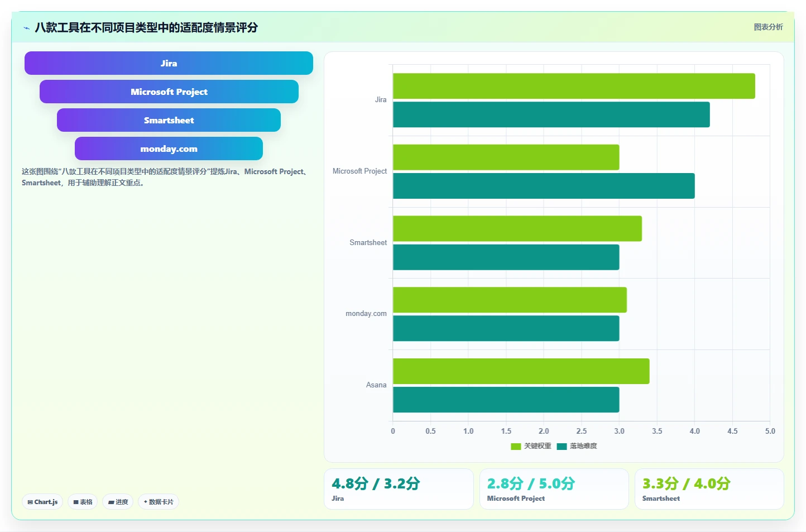Select the Jira funnel bar
The width and height of the screenshot is (806, 532).
point(169,63)
